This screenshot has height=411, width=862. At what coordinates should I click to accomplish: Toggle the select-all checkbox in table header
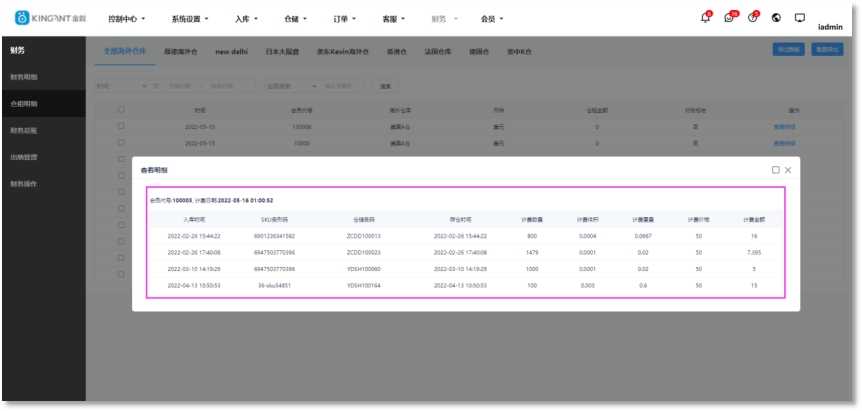tap(121, 110)
